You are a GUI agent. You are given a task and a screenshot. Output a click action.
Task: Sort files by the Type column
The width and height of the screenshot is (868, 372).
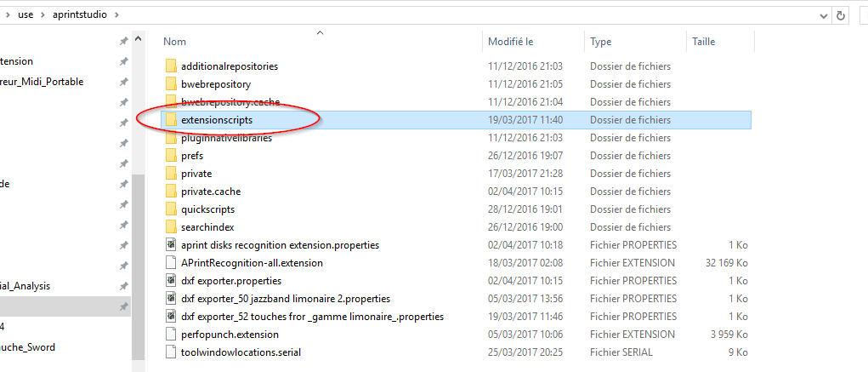tap(601, 42)
